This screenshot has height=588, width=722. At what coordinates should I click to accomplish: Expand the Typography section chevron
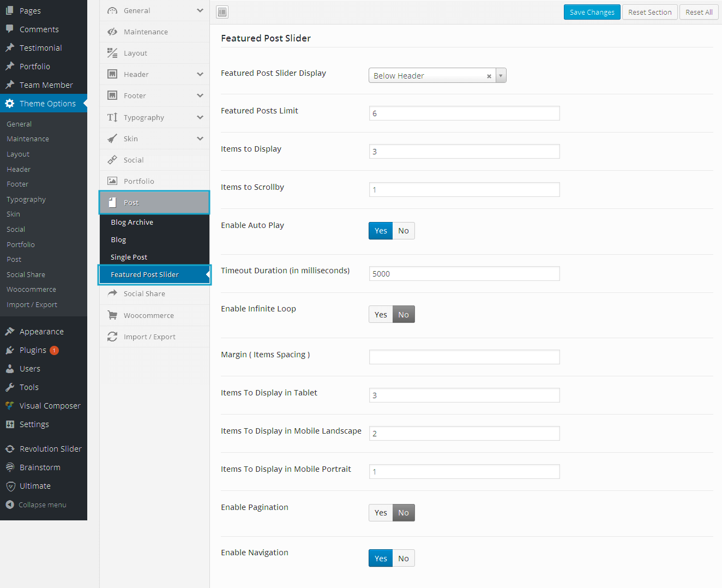pos(200,117)
